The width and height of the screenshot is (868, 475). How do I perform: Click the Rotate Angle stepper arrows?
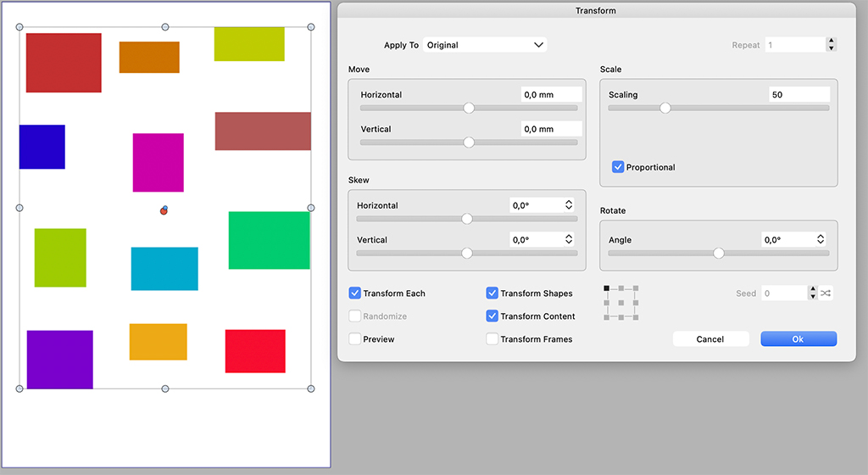pyautogui.click(x=820, y=240)
